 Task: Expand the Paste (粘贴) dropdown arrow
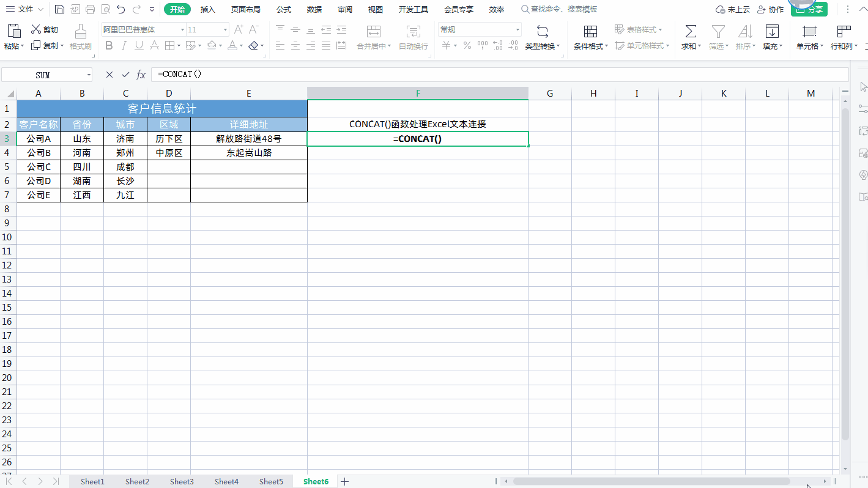click(23, 46)
